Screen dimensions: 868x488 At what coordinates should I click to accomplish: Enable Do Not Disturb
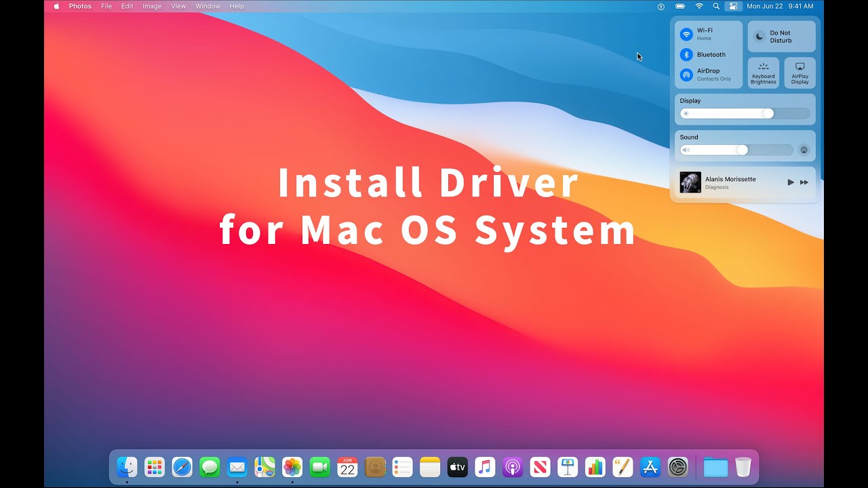click(782, 37)
